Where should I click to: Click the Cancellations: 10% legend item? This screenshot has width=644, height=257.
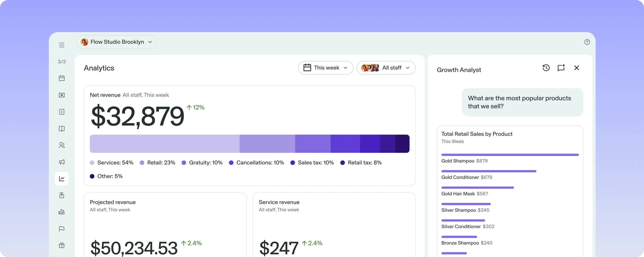[256, 163]
